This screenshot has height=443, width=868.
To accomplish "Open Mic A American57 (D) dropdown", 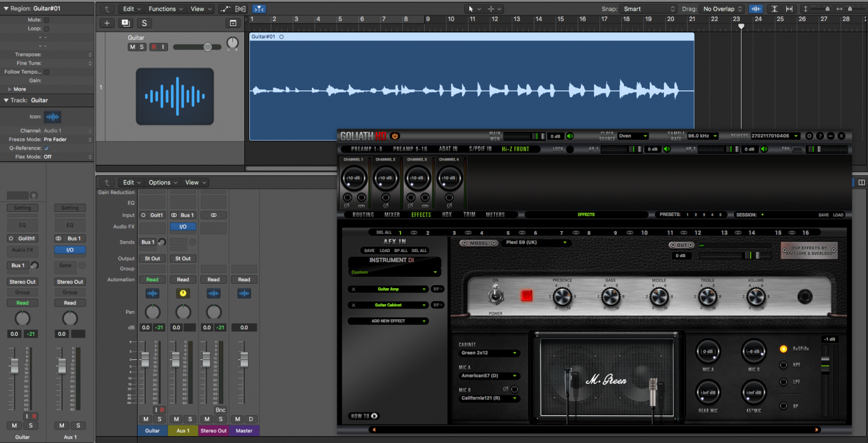I will point(490,376).
